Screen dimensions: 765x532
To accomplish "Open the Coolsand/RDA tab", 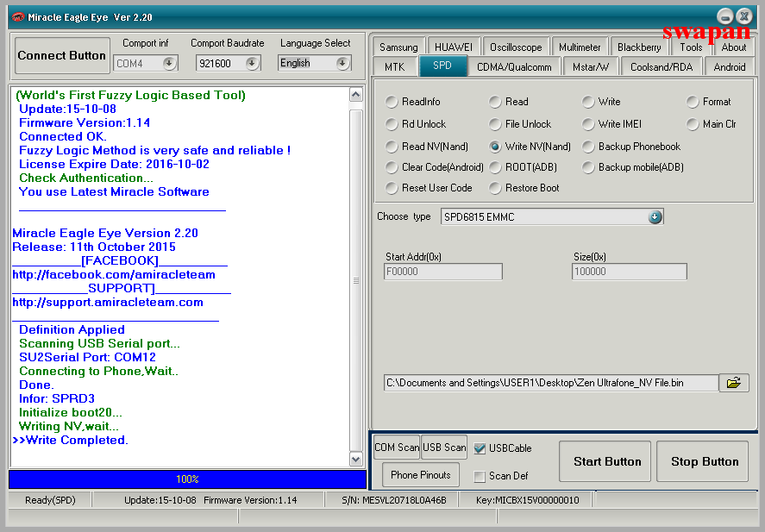I will pyautogui.click(x=662, y=66).
